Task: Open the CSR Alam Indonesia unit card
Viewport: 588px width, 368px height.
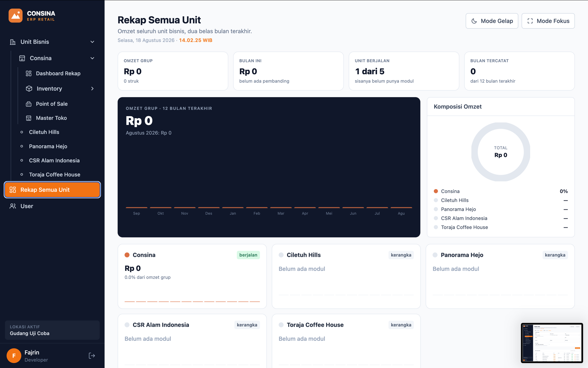Action: pyautogui.click(x=192, y=341)
